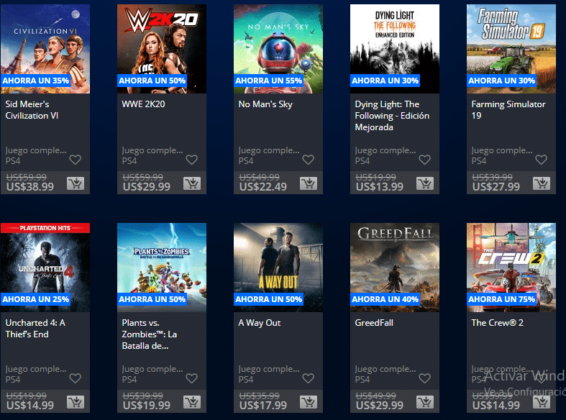The image size is (566, 420).
Task: Add No Man's Sky to cart
Action: click(x=309, y=184)
